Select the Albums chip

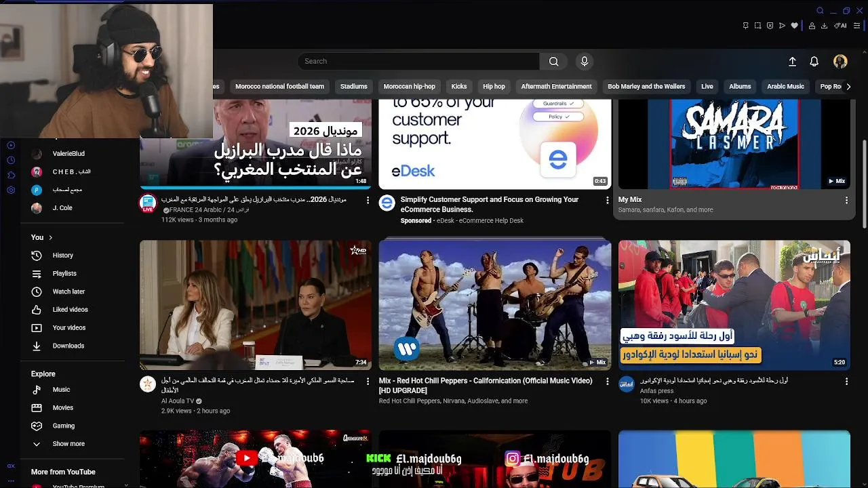740,86
